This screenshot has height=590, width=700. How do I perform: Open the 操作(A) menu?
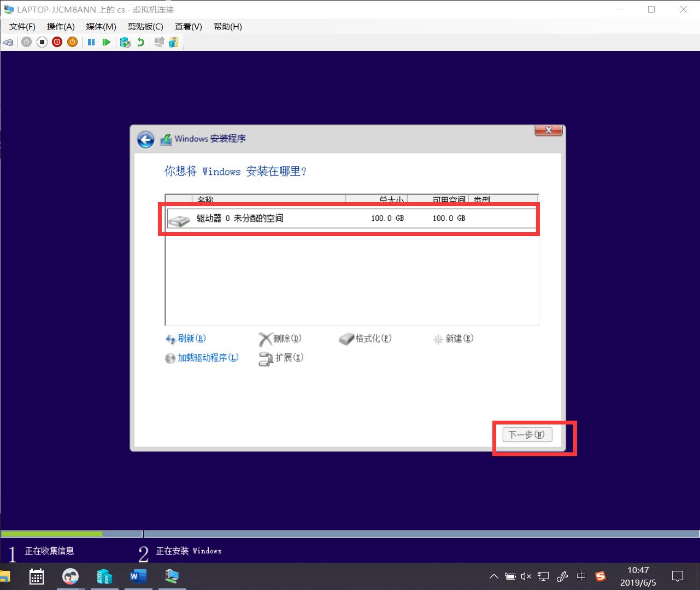point(61,27)
